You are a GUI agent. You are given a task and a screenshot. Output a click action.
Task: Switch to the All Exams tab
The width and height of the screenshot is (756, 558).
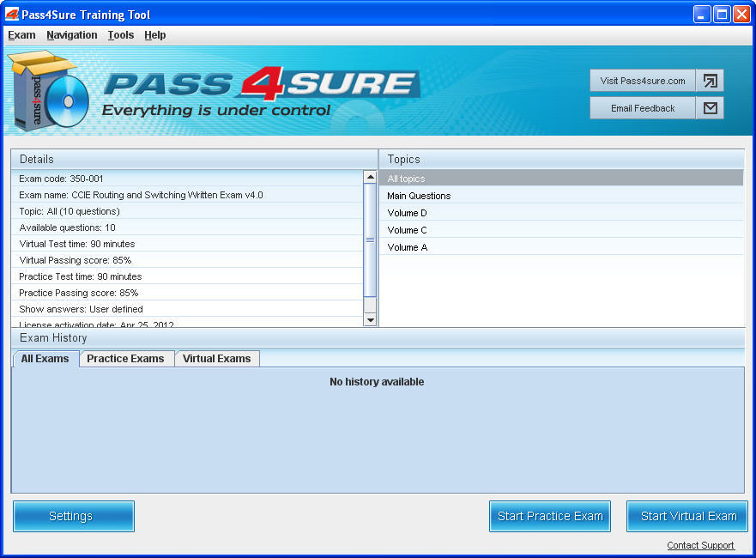(x=45, y=359)
